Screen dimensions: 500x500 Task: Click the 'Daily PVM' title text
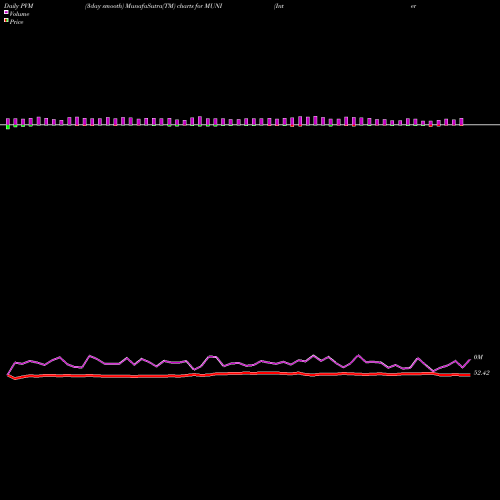tap(18, 6)
